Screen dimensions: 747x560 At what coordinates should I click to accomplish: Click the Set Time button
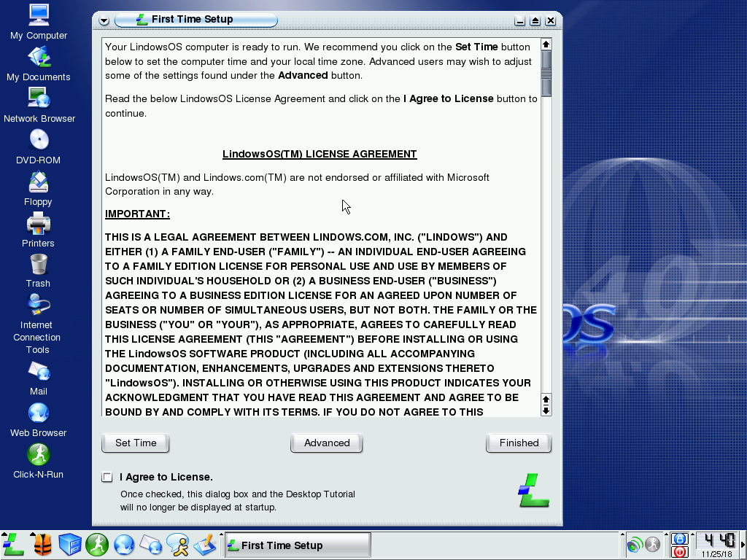[x=135, y=443]
